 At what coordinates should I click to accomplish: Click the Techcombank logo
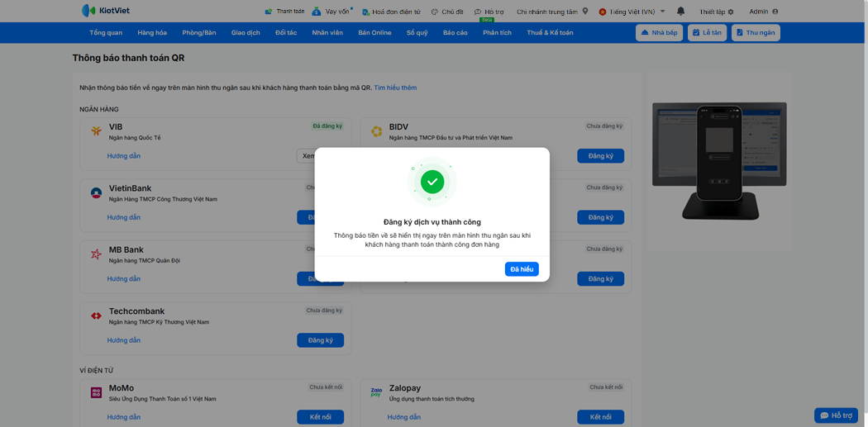pyautogui.click(x=97, y=316)
